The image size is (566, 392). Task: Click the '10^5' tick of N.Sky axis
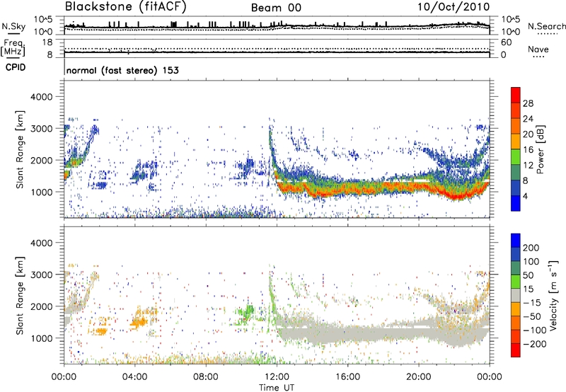[44, 19]
